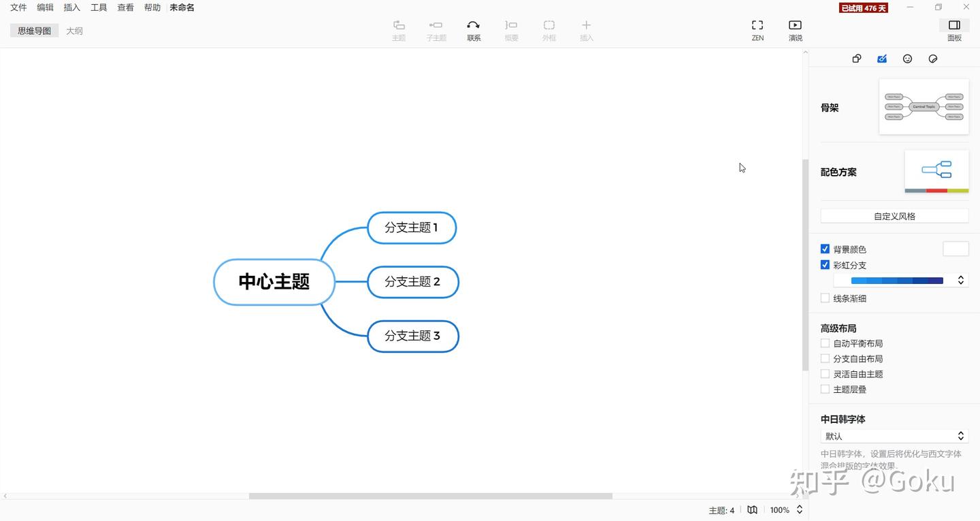Enter ZEN fullscreen mode
980x521 pixels.
pos(757,25)
